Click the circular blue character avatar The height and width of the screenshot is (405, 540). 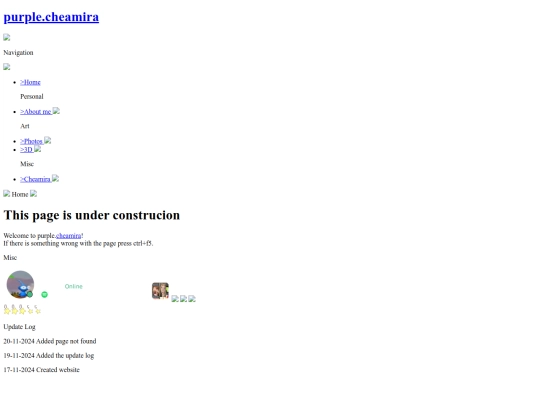[x=20, y=284]
